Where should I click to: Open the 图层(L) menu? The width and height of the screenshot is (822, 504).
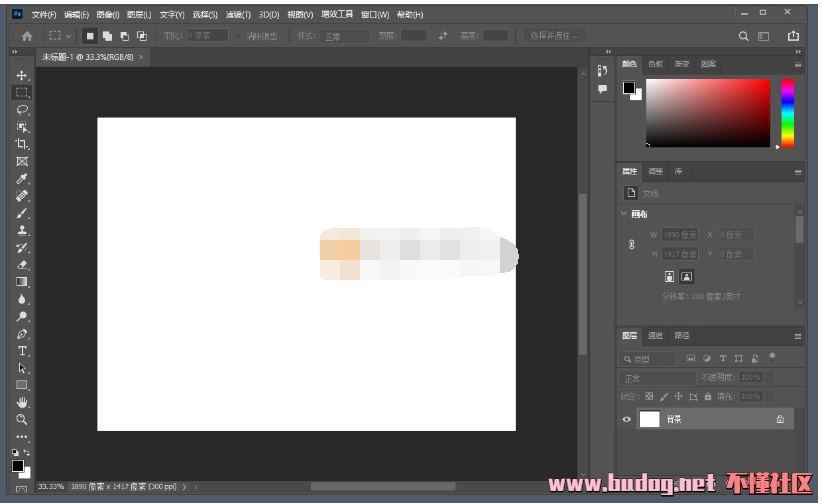139,15
